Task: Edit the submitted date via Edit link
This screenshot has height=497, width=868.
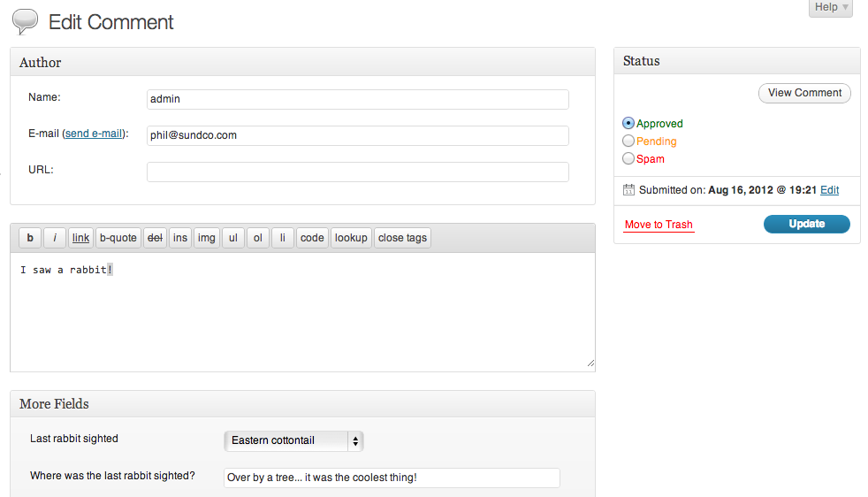Action: point(830,190)
